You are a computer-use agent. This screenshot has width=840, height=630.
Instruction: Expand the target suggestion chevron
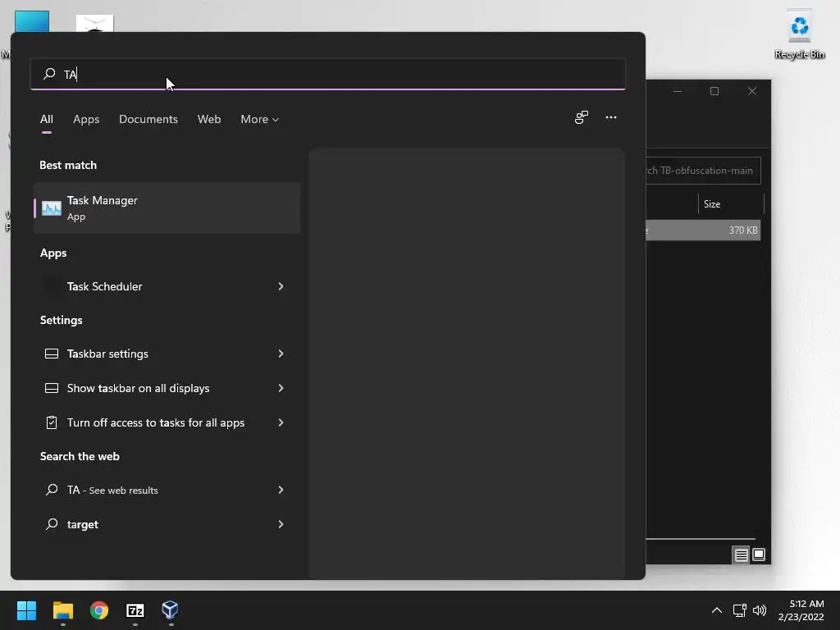pos(281,524)
